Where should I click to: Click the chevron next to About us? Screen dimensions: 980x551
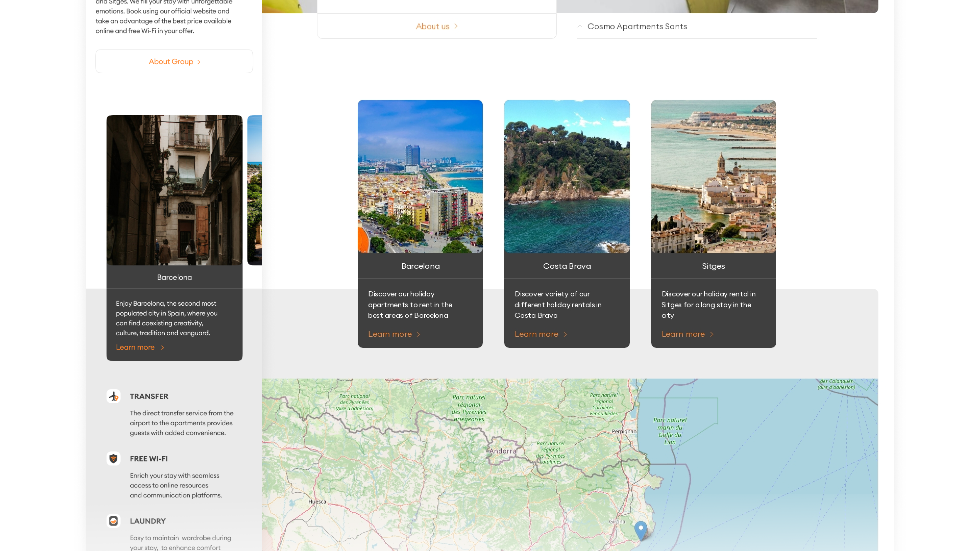pos(456,26)
